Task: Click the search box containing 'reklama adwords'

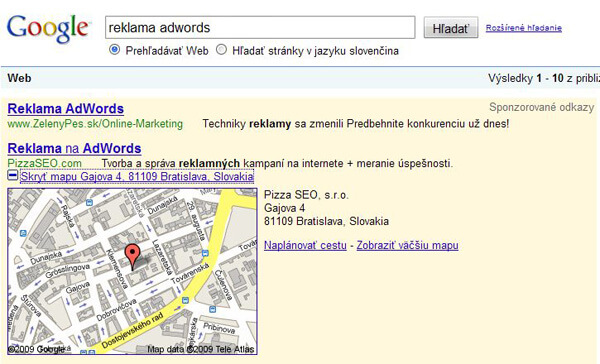Action: pyautogui.click(x=260, y=27)
